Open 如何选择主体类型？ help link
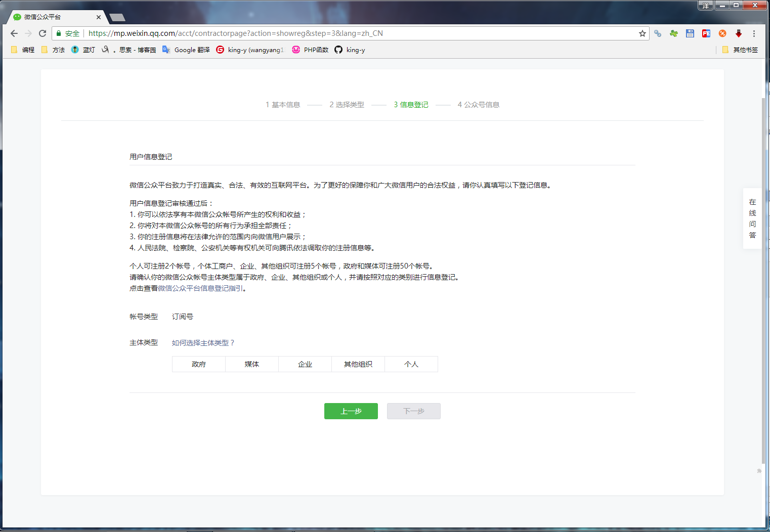Image resolution: width=770 pixels, height=532 pixels. pyautogui.click(x=203, y=343)
